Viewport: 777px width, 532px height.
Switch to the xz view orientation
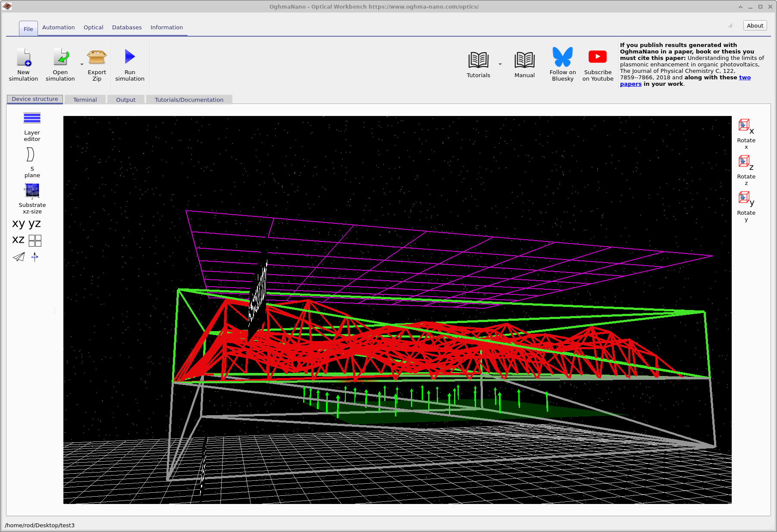(18, 240)
